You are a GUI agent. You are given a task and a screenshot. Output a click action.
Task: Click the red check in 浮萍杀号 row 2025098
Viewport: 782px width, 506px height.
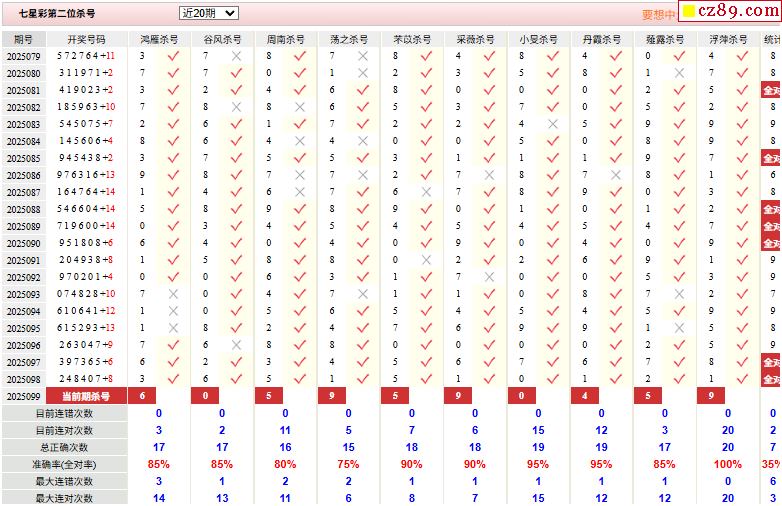coord(742,379)
